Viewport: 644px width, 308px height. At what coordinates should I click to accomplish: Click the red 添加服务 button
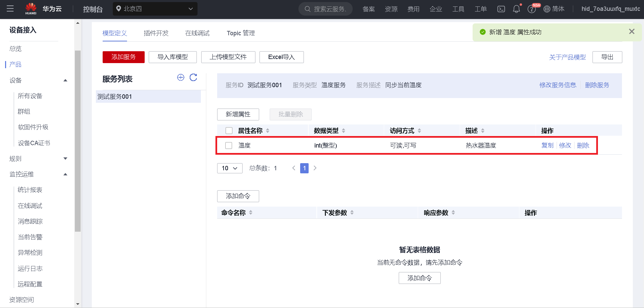[124, 57]
